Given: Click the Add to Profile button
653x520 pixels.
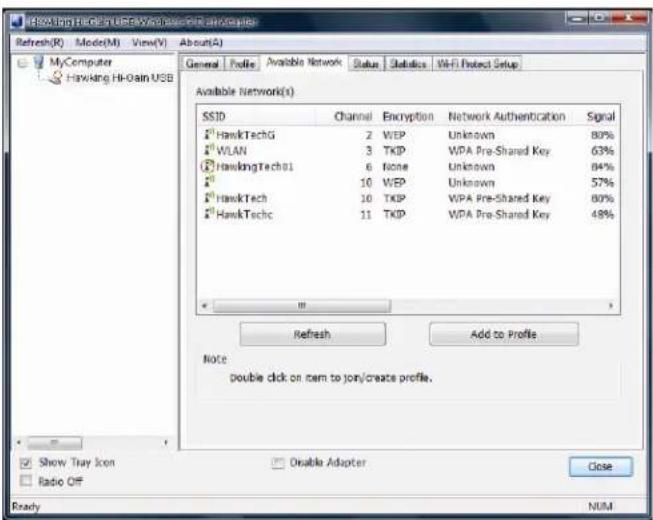Looking at the screenshot, I should (x=503, y=334).
